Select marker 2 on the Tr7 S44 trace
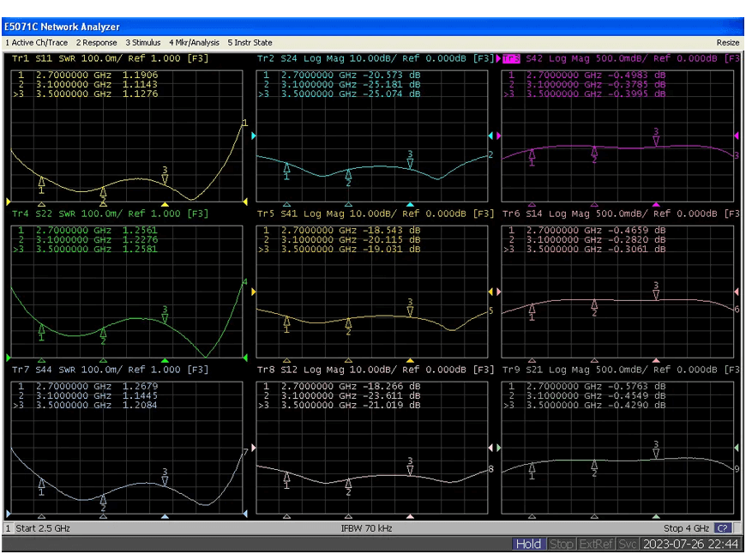Screen dimensions: 746x560 103,500
